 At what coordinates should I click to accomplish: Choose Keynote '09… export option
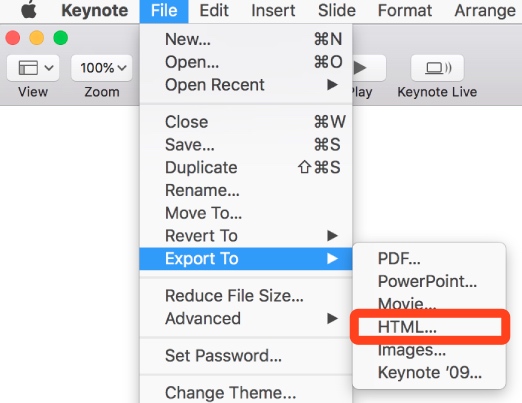click(x=429, y=372)
